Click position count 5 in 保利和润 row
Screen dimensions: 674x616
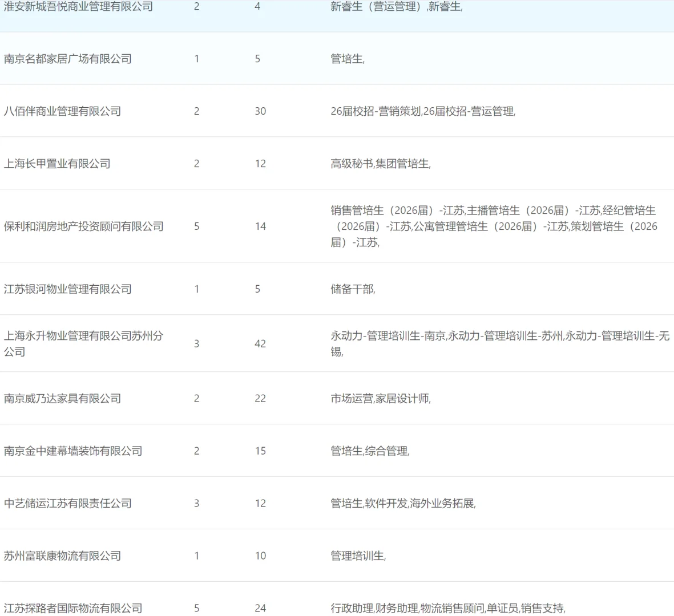196,226
